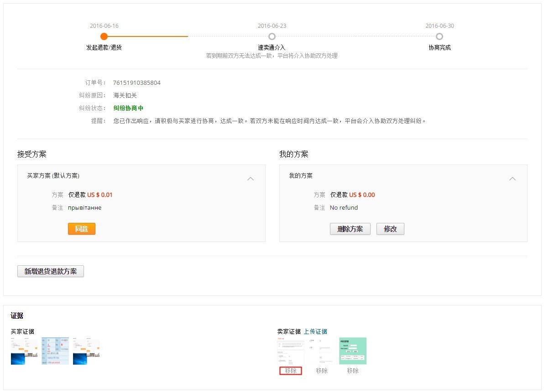Click 新增退货退款方案 to add new plan
This screenshot has width=544, height=392.
50,271
